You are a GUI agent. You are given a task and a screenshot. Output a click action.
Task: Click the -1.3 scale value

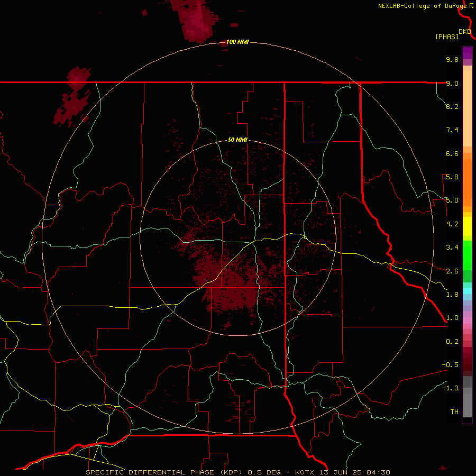click(450, 388)
